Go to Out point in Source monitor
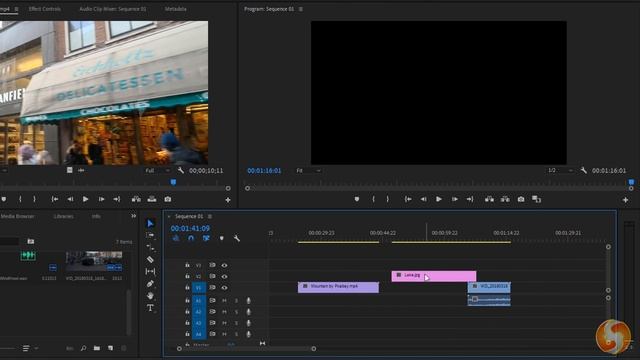Viewport: 640px width, 360px height. pos(117,199)
